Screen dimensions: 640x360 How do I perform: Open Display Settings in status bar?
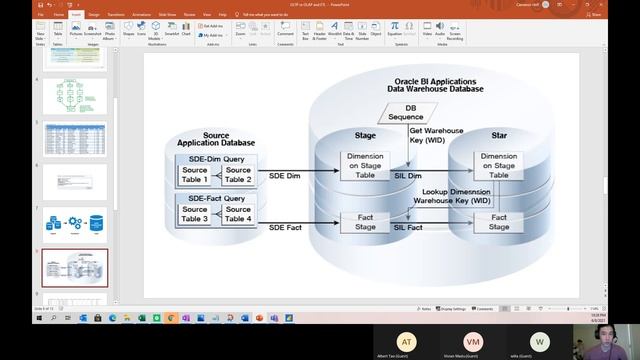(x=451, y=309)
